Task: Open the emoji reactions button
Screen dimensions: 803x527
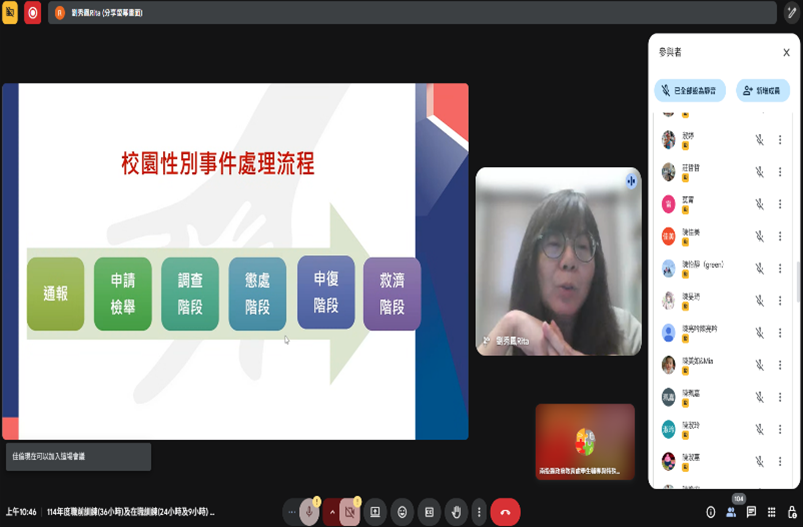Action: (402, 511)
